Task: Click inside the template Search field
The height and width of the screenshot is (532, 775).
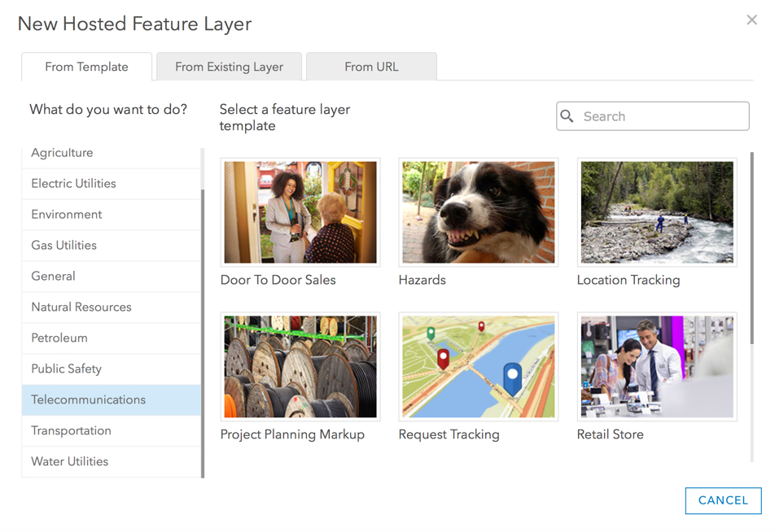Action: pyautogui.click(x=659, y=116)
